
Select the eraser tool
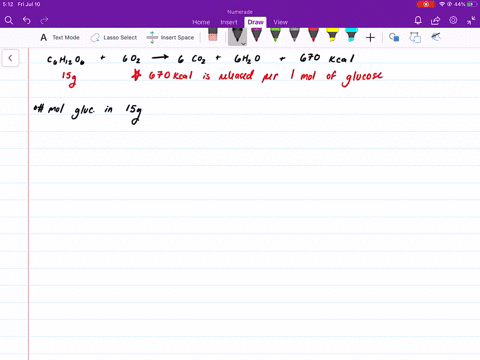tap(213, 35)
